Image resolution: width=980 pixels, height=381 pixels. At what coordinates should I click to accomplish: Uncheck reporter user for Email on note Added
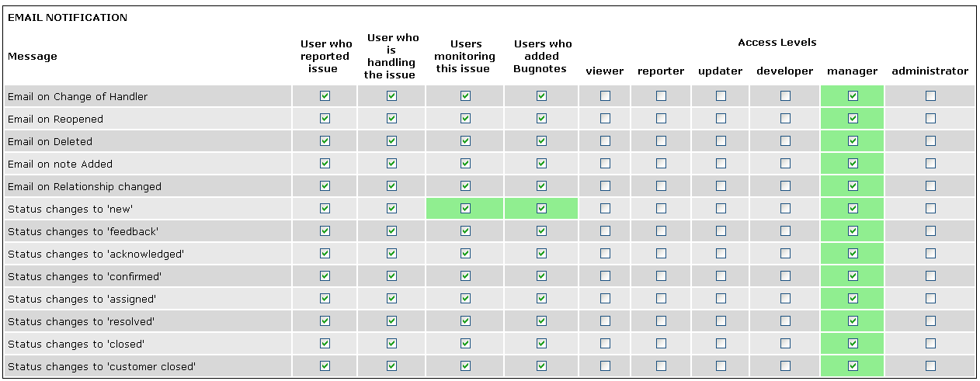(325, 164)
